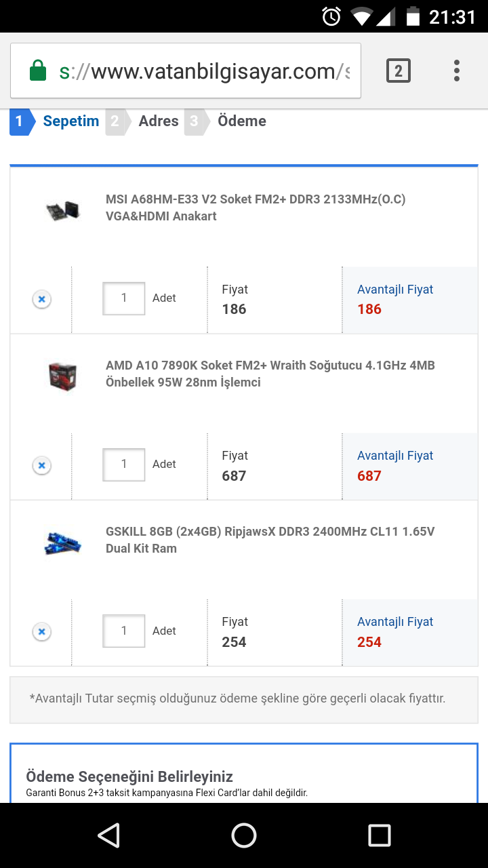The image size is (488, 868).
Task: Tap the green secure padlock icon
Action: 38,71
